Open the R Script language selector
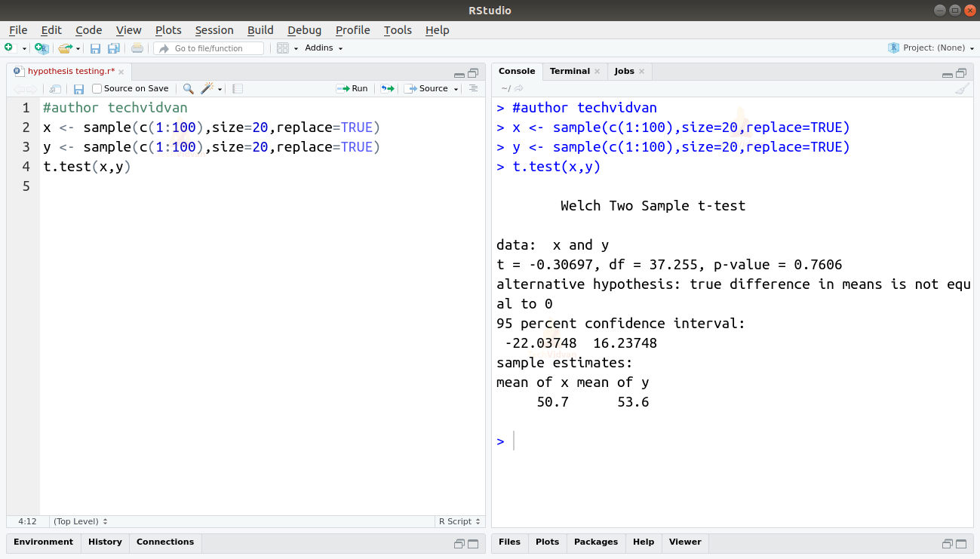 click(459, 521)
